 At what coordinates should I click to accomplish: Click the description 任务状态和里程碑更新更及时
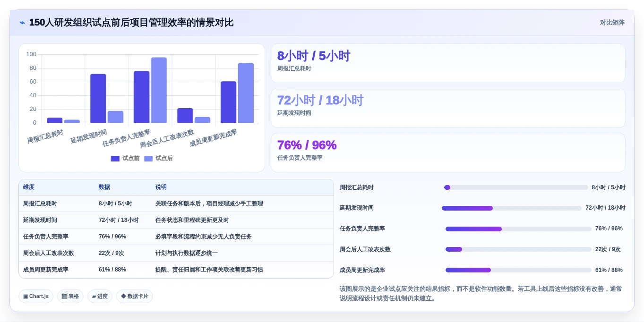coord(192,220)
